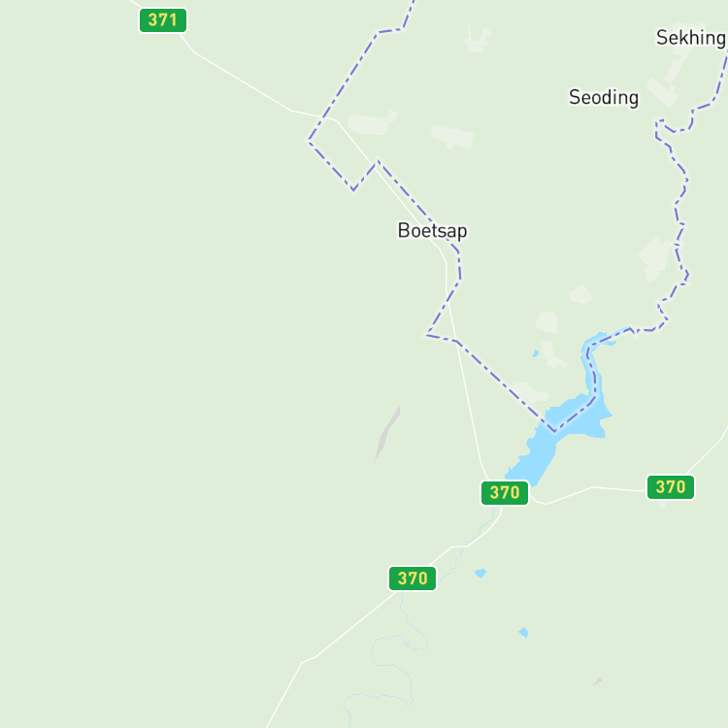The width and height of the screenshot is (728, 728).
Task: Click the tiny pond northwest of the reservoir
Action: coord(536,353)
